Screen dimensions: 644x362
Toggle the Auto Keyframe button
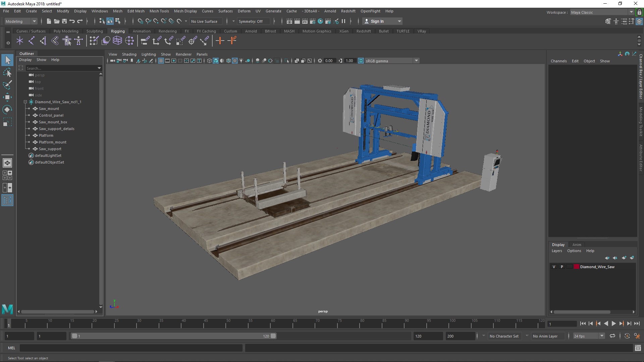point(627,336)
